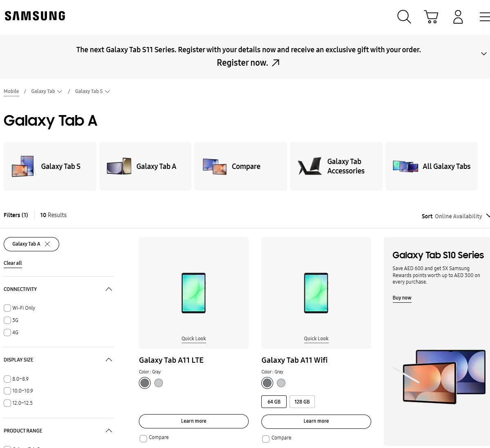Select the 128 GB storage option
490x448 pixels.
tap(302, 402)
